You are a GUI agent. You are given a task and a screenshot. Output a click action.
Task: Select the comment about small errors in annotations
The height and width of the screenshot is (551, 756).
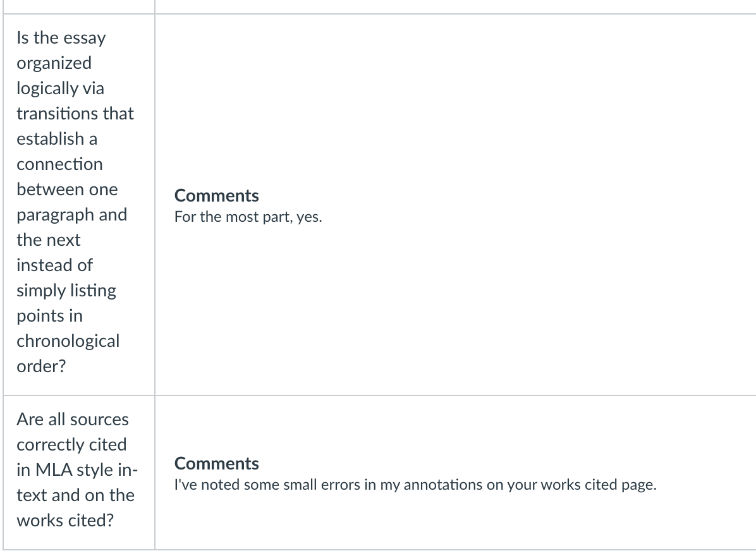coord(415,485)
